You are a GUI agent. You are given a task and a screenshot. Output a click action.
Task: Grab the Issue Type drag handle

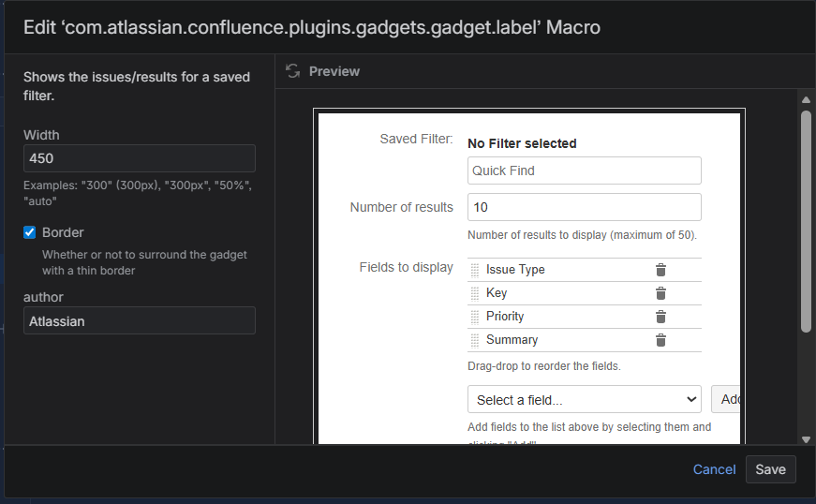click(475, 270)
